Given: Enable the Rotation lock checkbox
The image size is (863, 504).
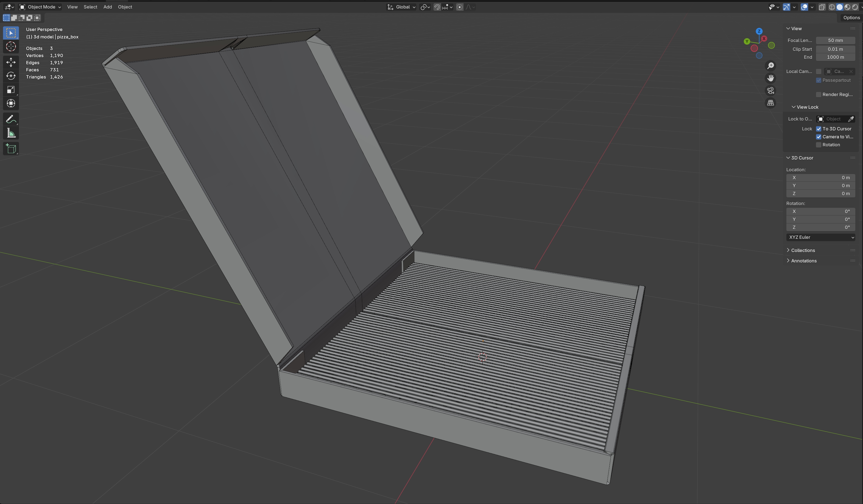Looking at the screenshot, I should pos(819,145).
